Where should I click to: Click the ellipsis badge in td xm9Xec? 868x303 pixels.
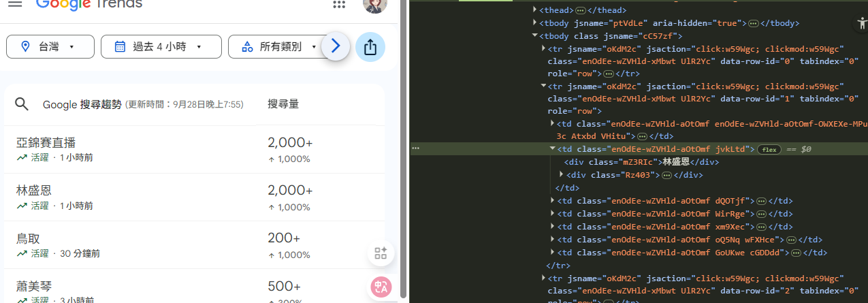(x=762, y=227)
